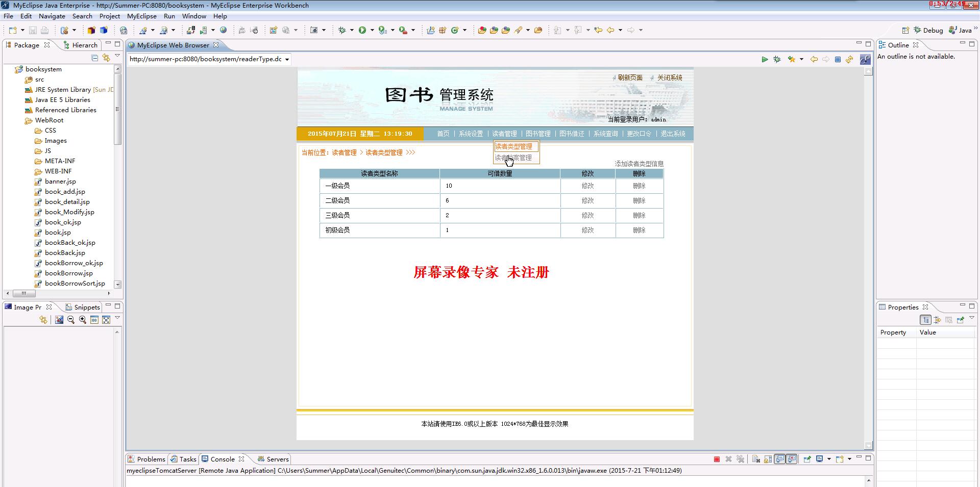
Task: Toggle Pin Console button
Action: tap(807, 459)
